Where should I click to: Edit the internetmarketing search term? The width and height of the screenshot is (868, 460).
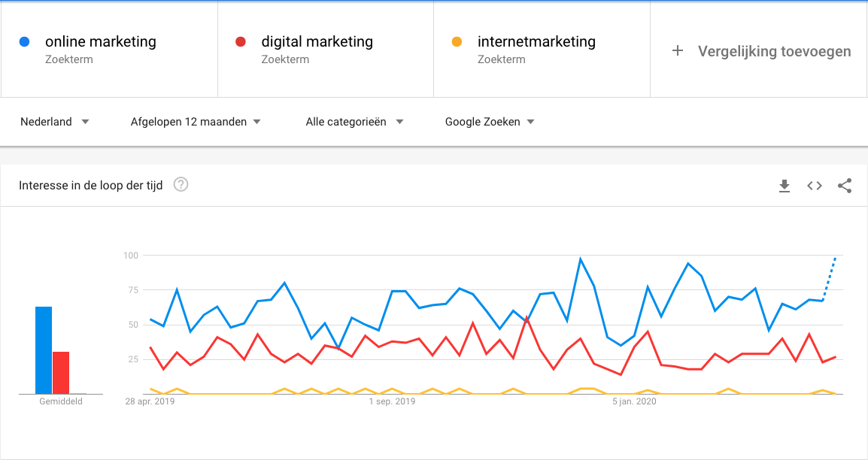[536, 42]
